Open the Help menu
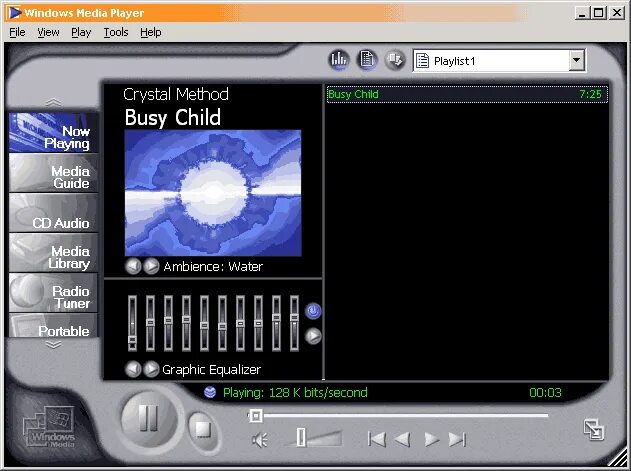This screenshot has height=471, width=631. click(x=151, y=32)
